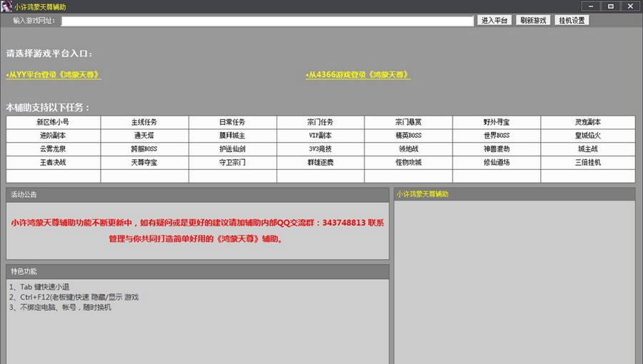This screenshot has width=643, height=364.
Task: Pick the 三倍挂机 task
Action: (588, 163)
